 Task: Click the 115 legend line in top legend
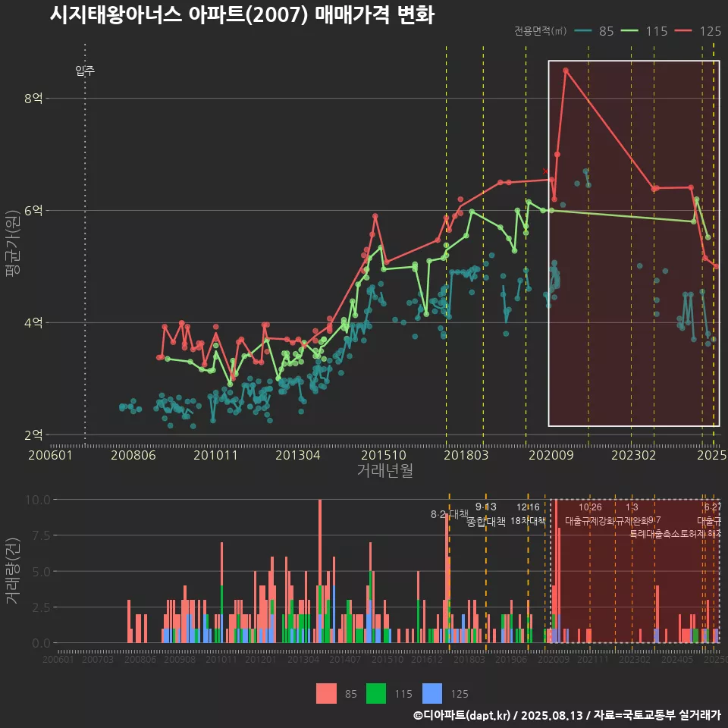coord(629,31)
